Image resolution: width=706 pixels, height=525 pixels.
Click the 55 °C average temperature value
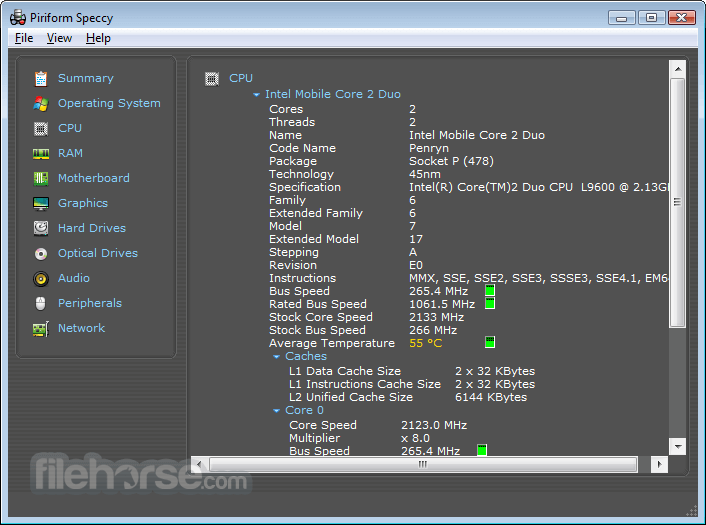[425, 343]
